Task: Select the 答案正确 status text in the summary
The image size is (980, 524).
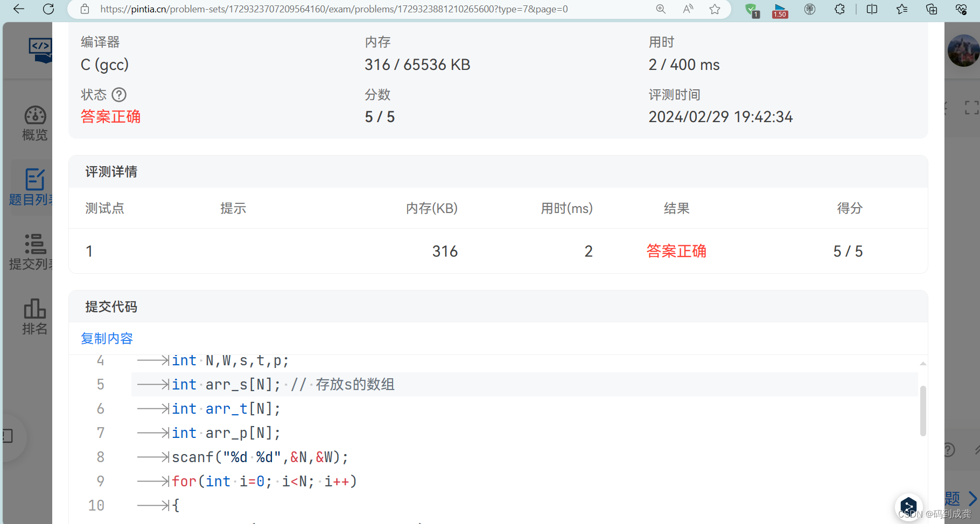Action: point(110,117)
